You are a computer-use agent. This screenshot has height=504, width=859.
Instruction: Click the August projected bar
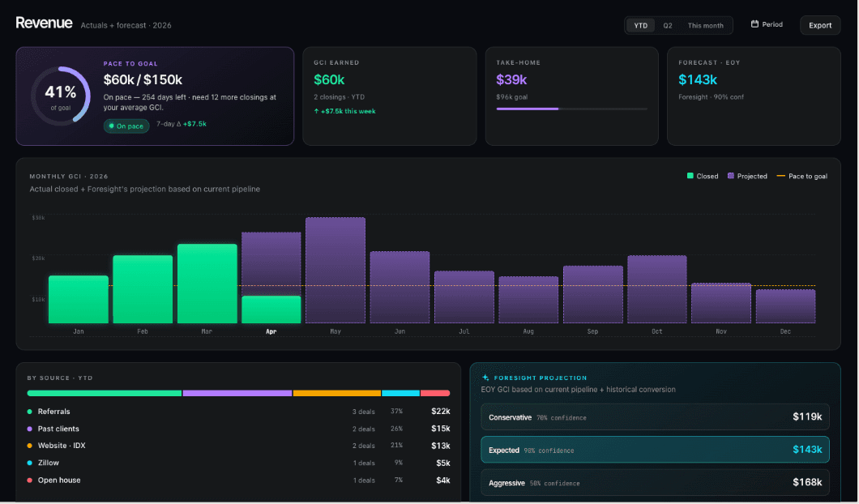coord(528,300)
